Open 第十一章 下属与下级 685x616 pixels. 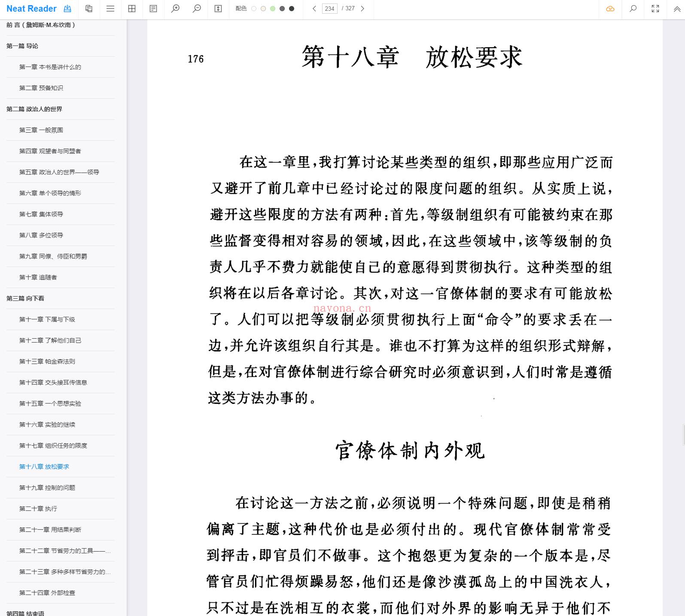47,319
